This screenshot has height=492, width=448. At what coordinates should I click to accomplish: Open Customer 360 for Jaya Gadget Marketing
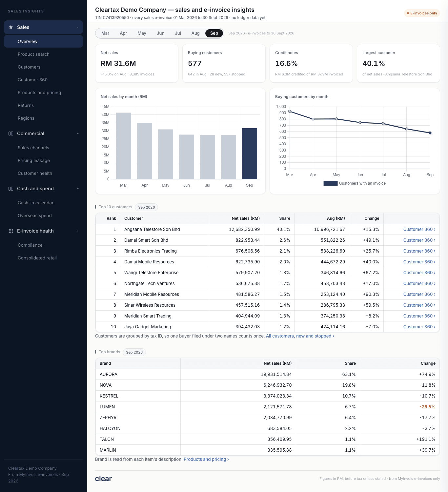coord(419,327)
